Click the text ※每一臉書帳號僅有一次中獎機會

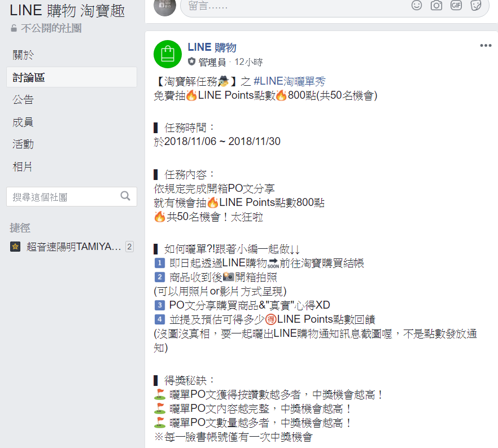pos(233,437)
